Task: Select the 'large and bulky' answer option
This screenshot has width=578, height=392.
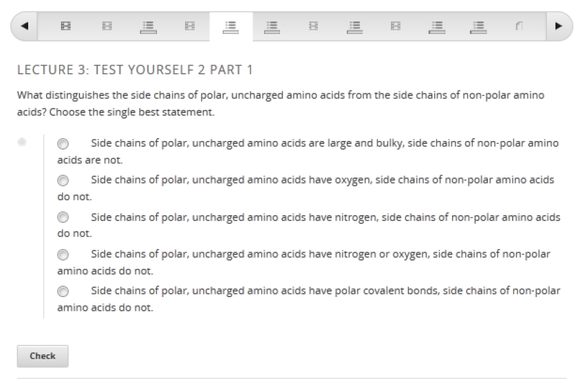Action: coord(63,144)
